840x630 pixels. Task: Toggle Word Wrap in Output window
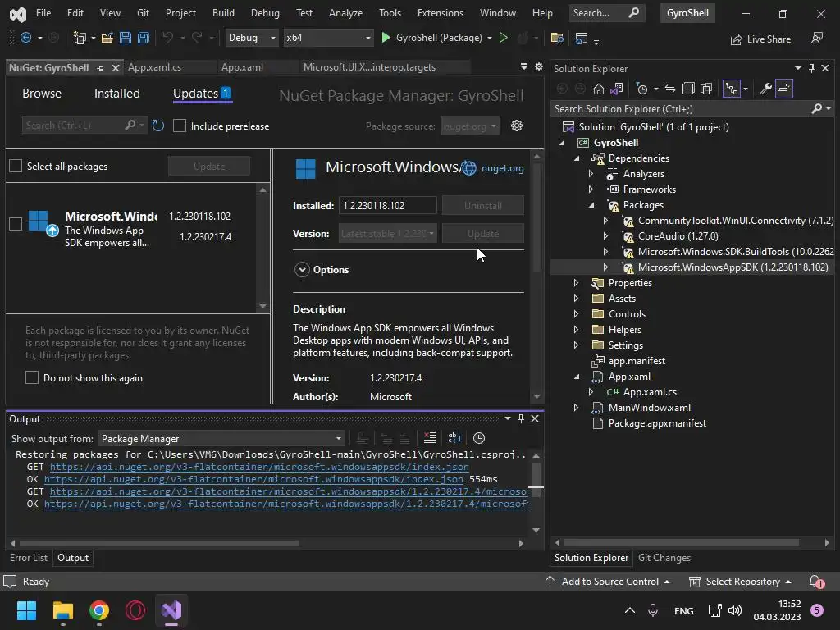coord(454,438)
